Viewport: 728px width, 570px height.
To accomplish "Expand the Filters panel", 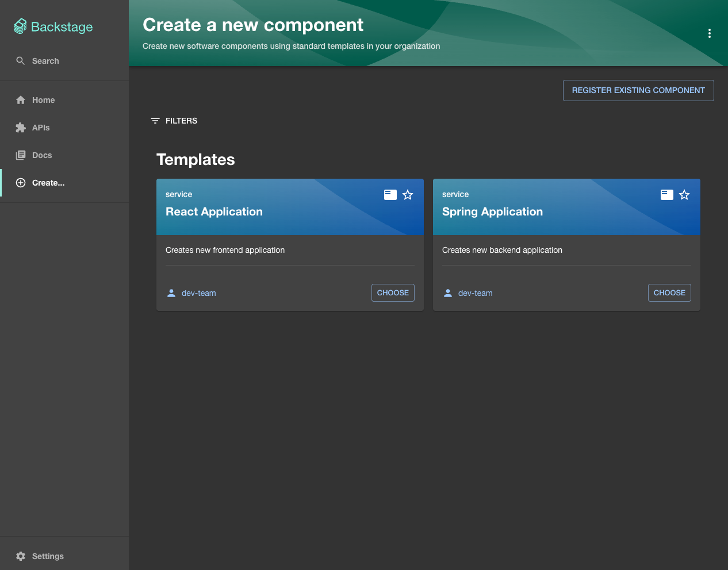I will click(174, 121).
